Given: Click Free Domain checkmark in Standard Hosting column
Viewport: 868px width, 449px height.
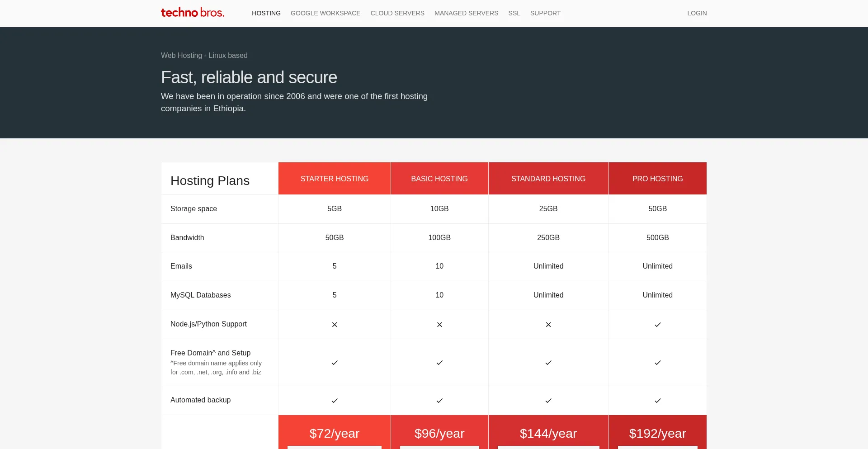Looking at the screenshot, I should click(x=548, y=363).
